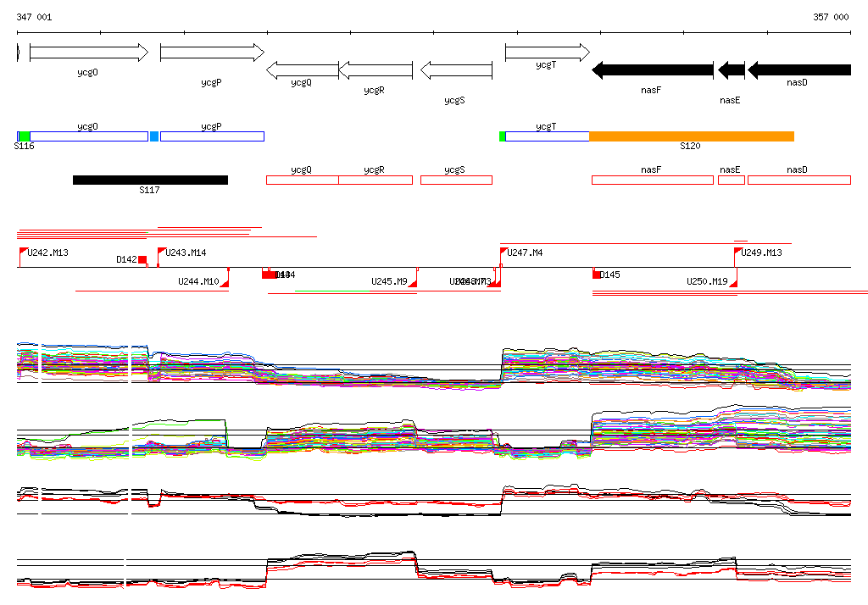Click the green S116 segment block
The image size is (868, 605).
coord(25,136)
